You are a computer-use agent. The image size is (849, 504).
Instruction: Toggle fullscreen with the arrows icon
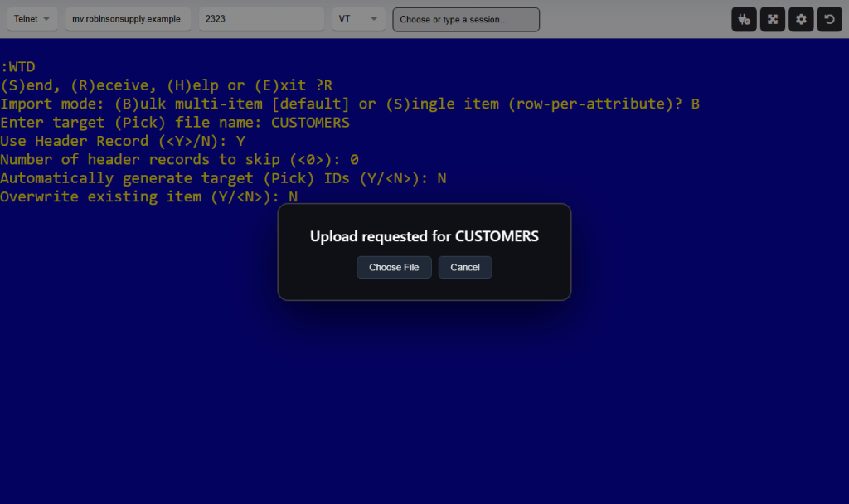point(773,20)
